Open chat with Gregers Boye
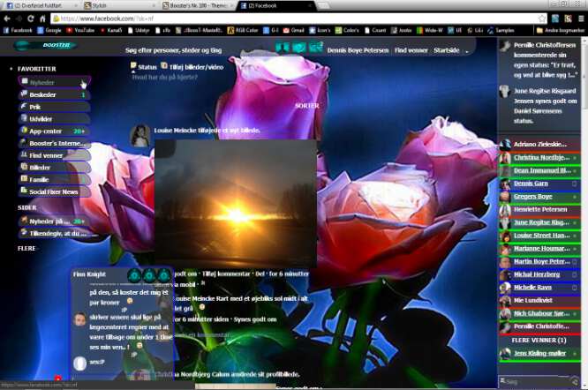 (539, 197)
